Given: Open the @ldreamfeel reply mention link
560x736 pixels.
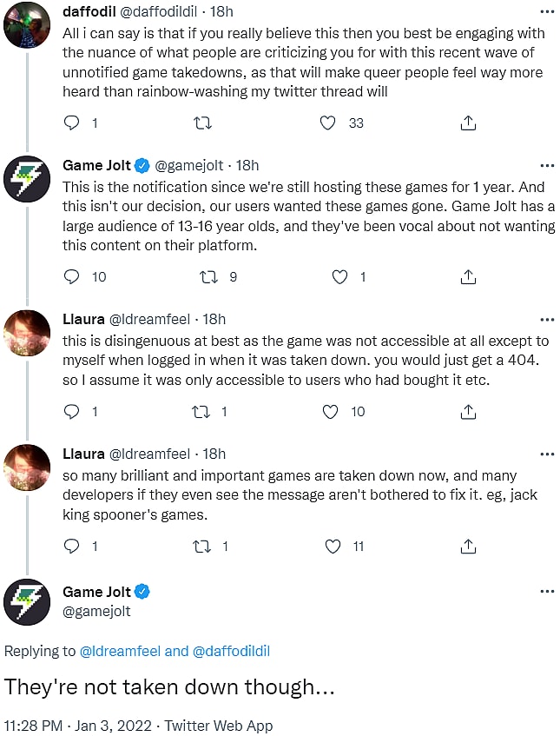Looking at the screenshot, I should pyautogui.click(x=120, y=651).
